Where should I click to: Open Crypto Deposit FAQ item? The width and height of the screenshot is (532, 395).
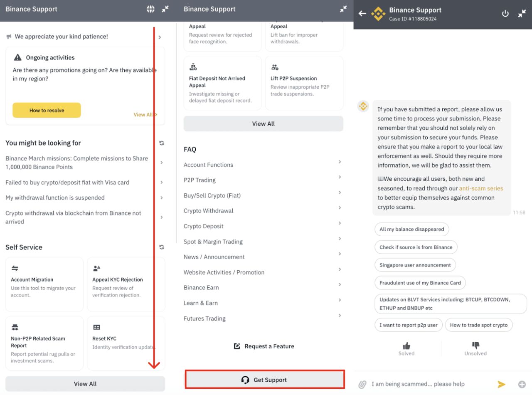(263, 226)
